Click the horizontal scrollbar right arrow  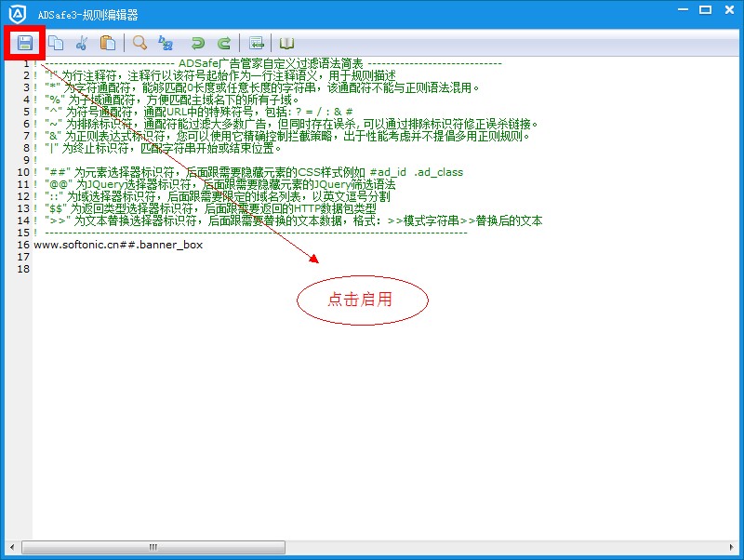pos(732,547)
